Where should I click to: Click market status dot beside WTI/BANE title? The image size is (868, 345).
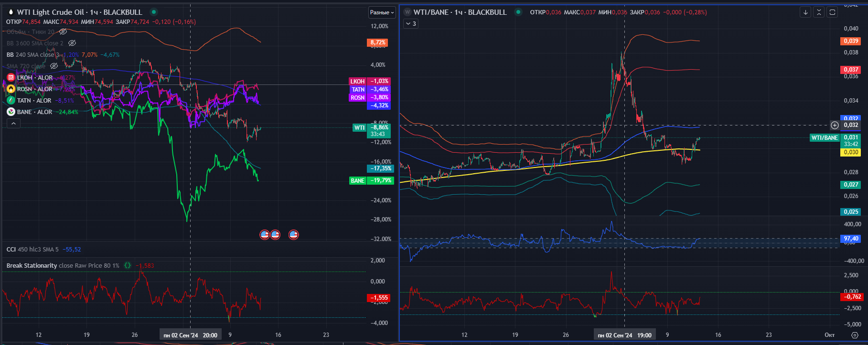[x=518, y=12]
